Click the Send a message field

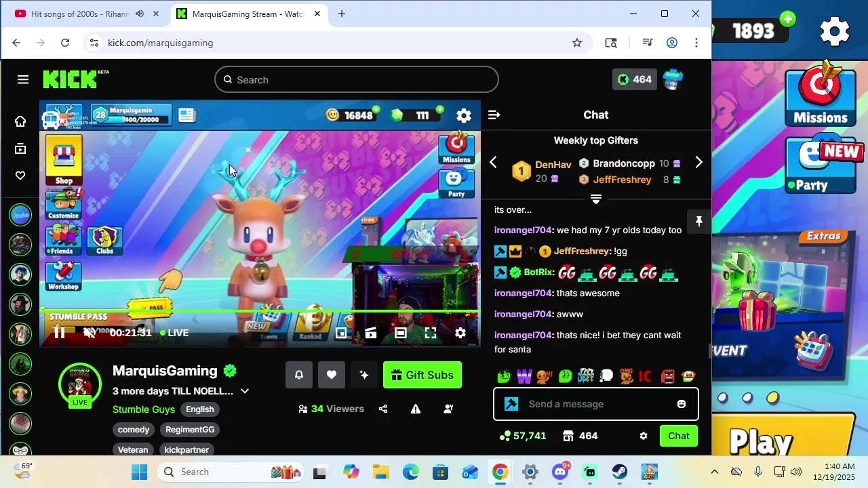pos(596,404)
